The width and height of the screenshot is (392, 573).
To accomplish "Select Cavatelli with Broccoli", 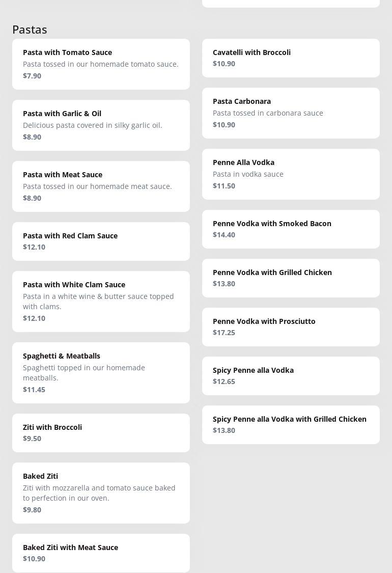I will [291, 58].
